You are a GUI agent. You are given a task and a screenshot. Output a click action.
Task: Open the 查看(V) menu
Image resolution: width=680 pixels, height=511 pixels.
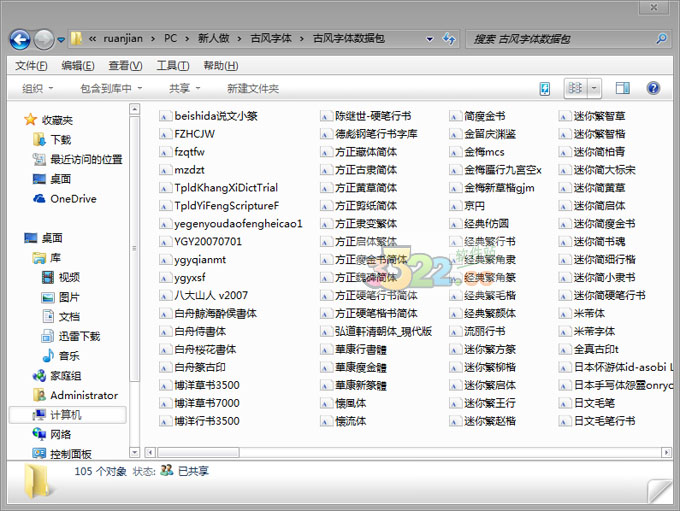tap(125, 66)
